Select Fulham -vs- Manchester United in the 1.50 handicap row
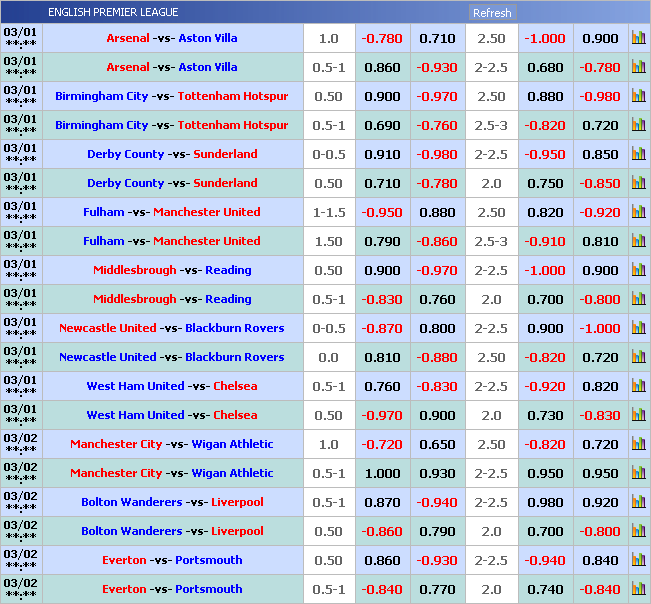Viewport: 651px width, 604px height. [x=172, y=241]
